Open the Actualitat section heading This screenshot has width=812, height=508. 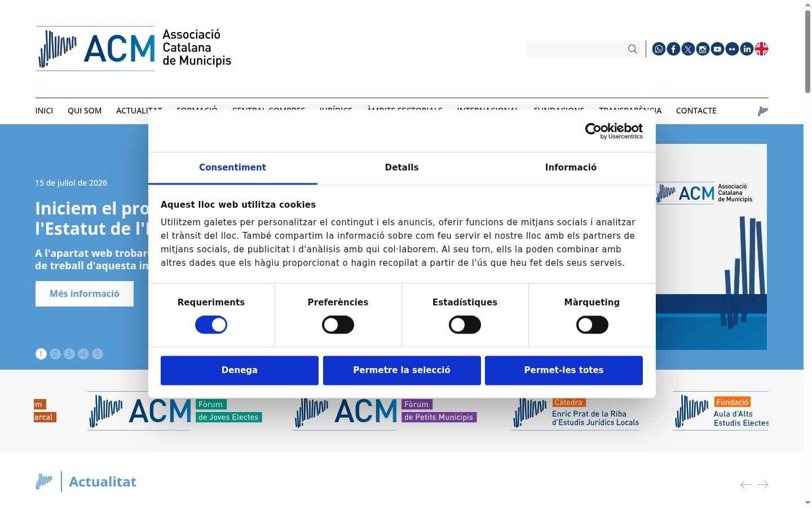pos(103,481)
